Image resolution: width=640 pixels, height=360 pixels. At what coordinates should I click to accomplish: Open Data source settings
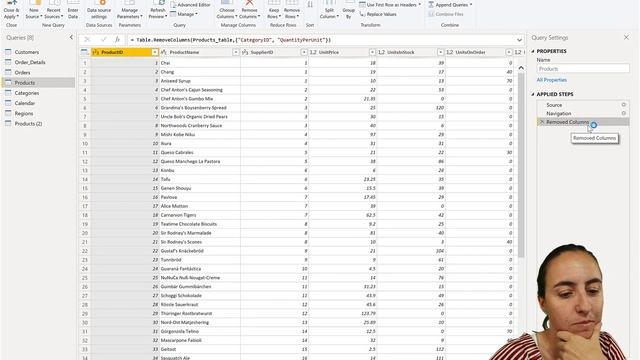point(99,10)
